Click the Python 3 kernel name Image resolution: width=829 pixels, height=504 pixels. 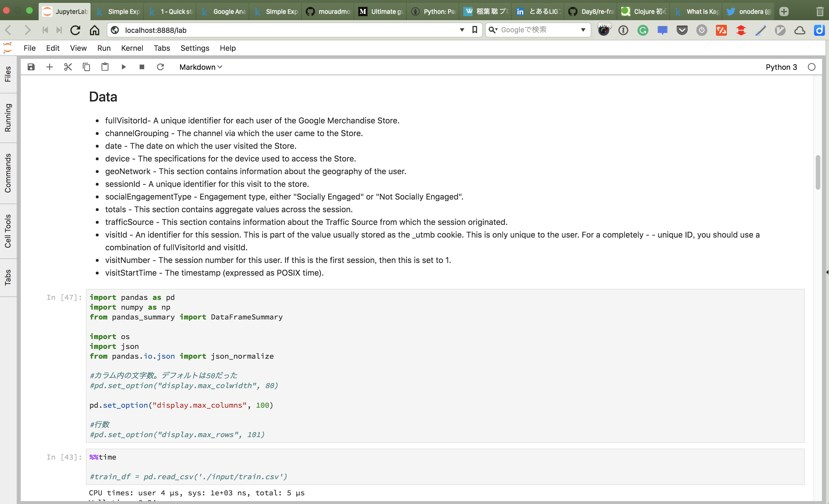click(x=781, y=67)
